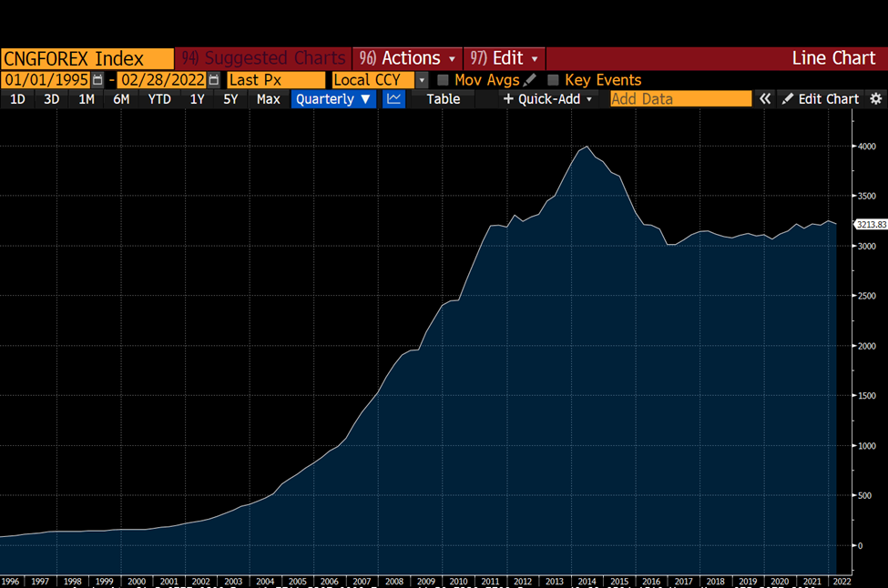
Task: Expand the Quarterly periodicity dropdown
Action: (333, 99)
